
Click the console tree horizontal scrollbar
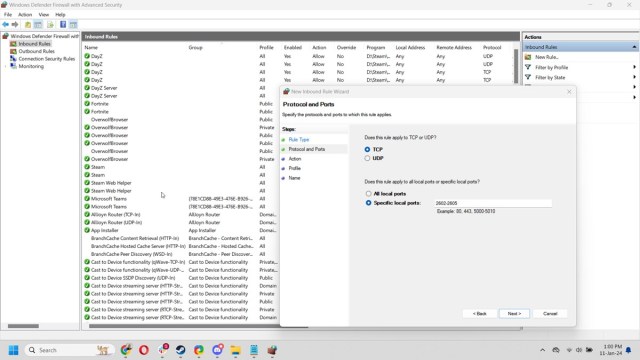(23, 326)
